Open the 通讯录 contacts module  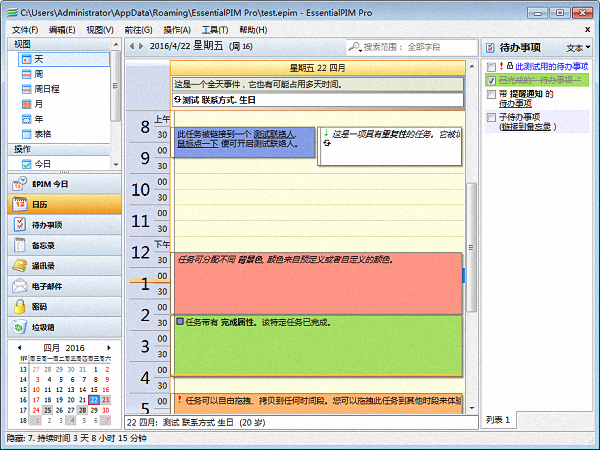pyautogui.click(x=64, y=266)
